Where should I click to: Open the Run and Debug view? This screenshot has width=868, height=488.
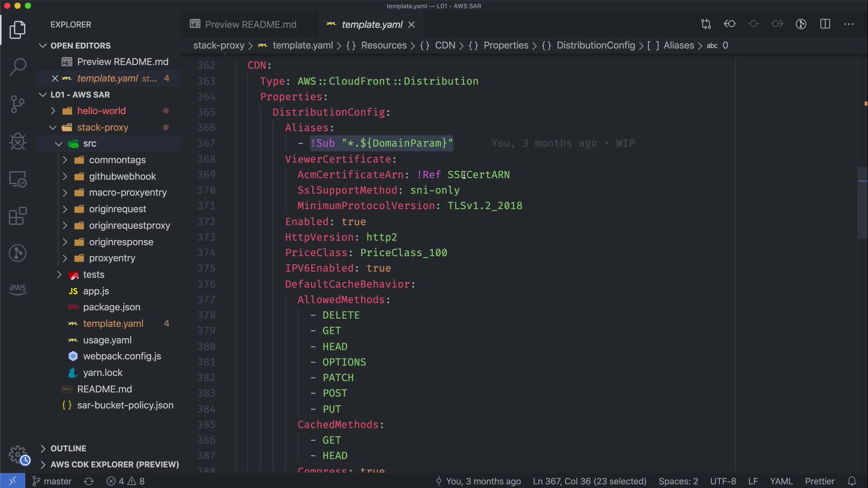(x=18, y=141)
